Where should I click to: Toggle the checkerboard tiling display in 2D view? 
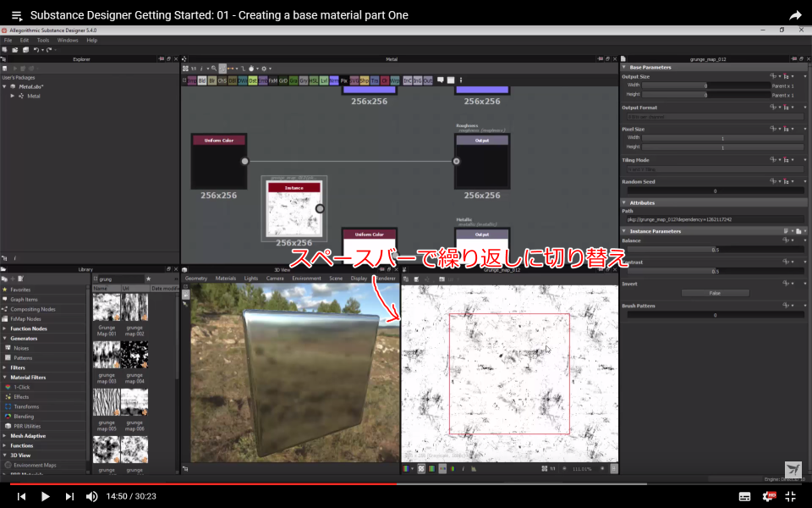pyautogui.click(x=421, y=468)
